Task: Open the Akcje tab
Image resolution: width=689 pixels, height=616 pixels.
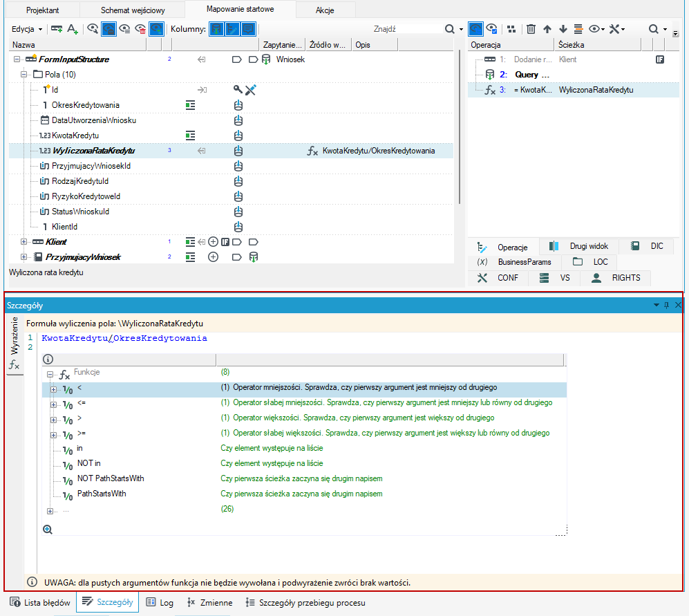Action: tap(325, 10)
